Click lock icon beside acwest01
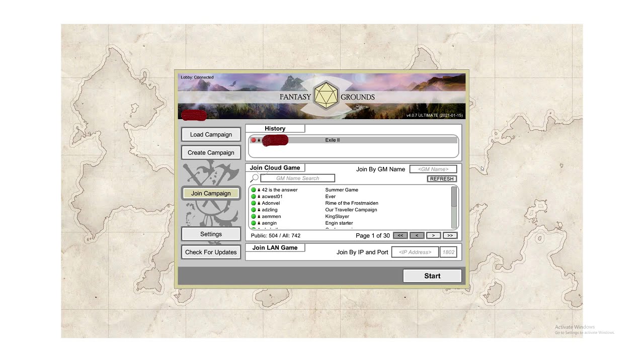The image size is (644, 362). [259, 197]
